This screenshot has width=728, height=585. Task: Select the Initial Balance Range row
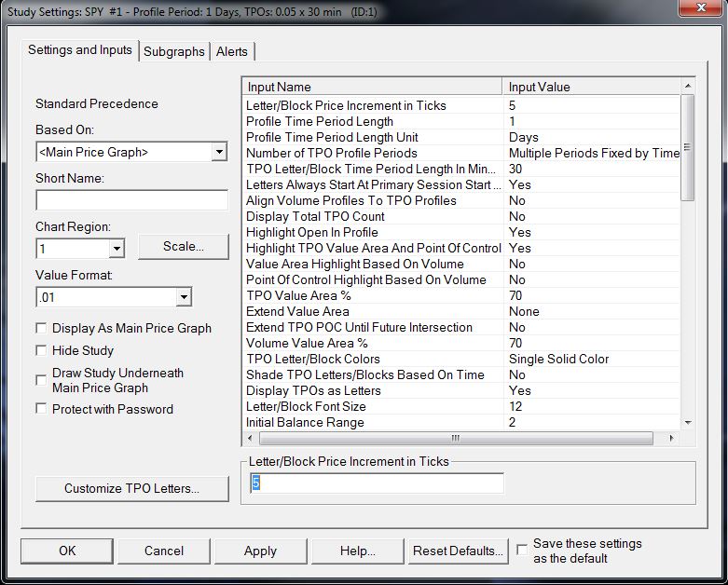(462, 422)
